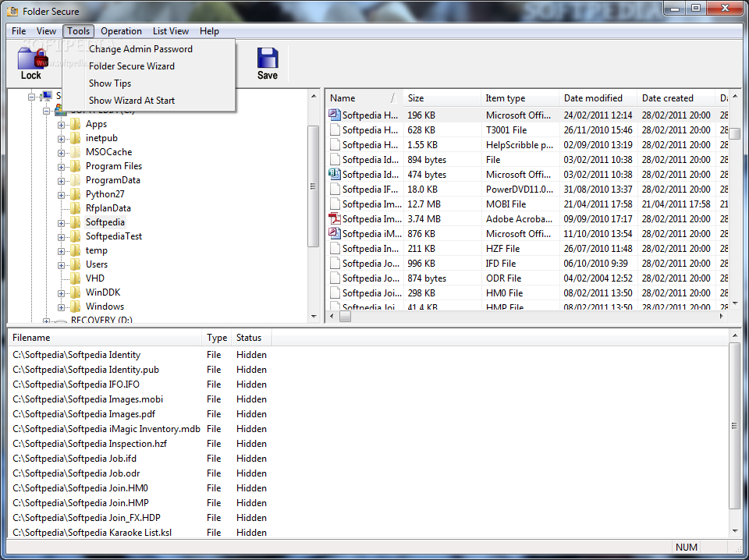Sort file list by Size column header
Screen dimensions: 749x560
tap(442, 97)
